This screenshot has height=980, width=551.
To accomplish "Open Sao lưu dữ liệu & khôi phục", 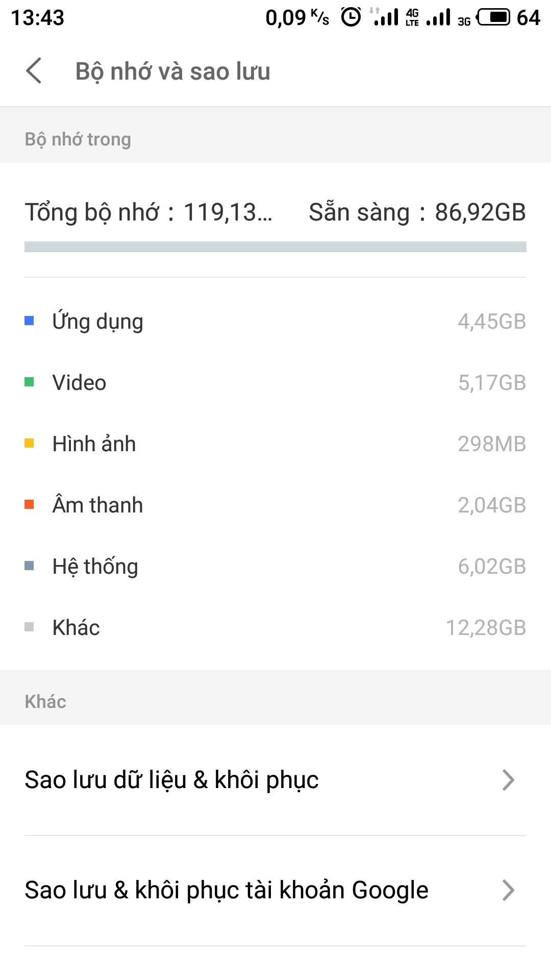I will [x=255, y=780].
